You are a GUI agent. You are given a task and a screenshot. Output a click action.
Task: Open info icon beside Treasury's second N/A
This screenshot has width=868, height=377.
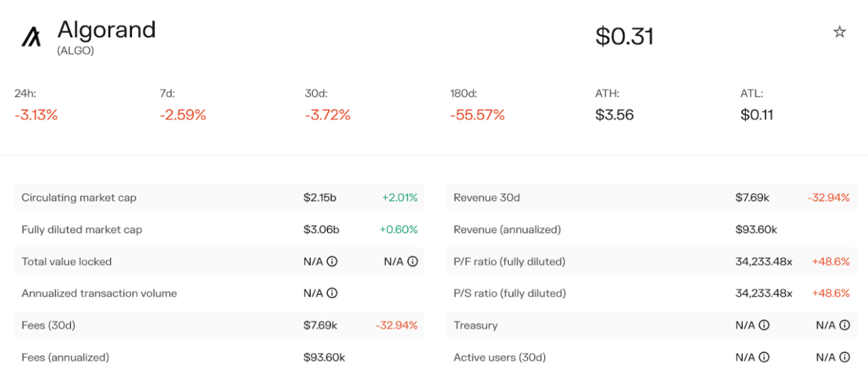click(844, 325)
